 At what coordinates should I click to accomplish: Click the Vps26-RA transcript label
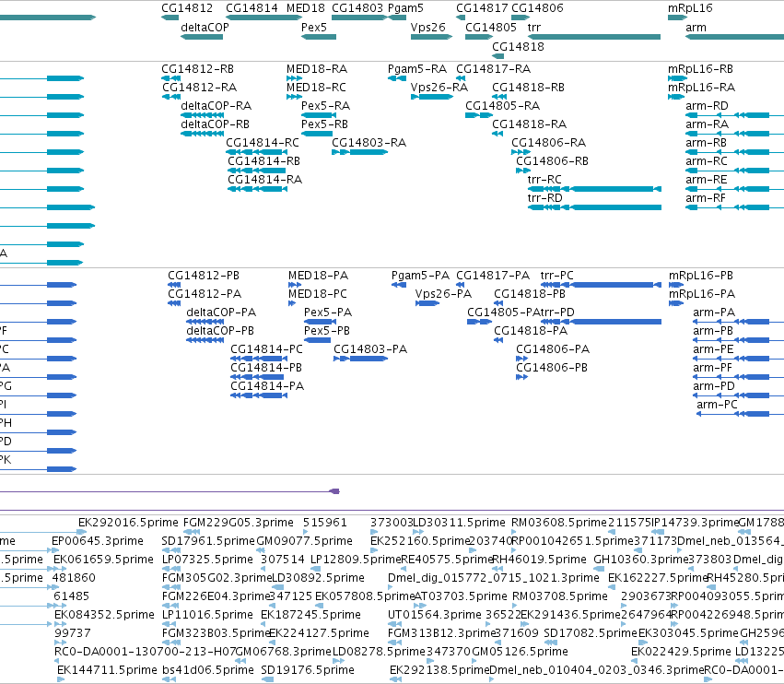[x=439, y=88]
